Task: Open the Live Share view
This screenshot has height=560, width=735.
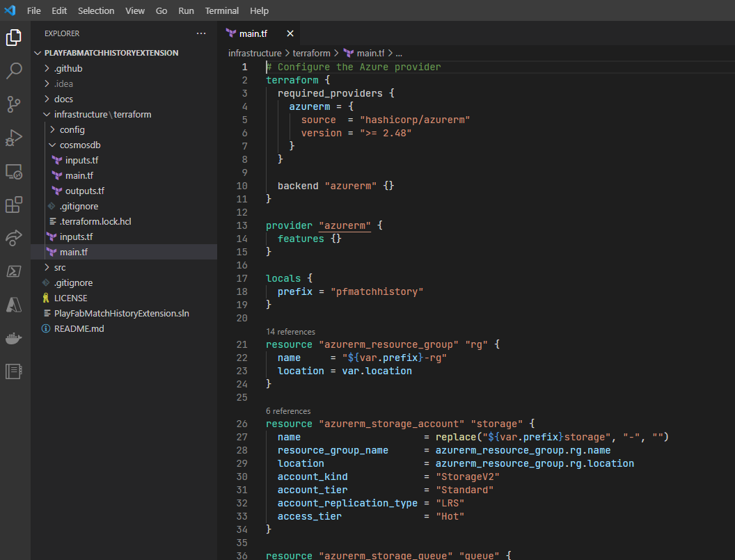Action: coord(14,238)
